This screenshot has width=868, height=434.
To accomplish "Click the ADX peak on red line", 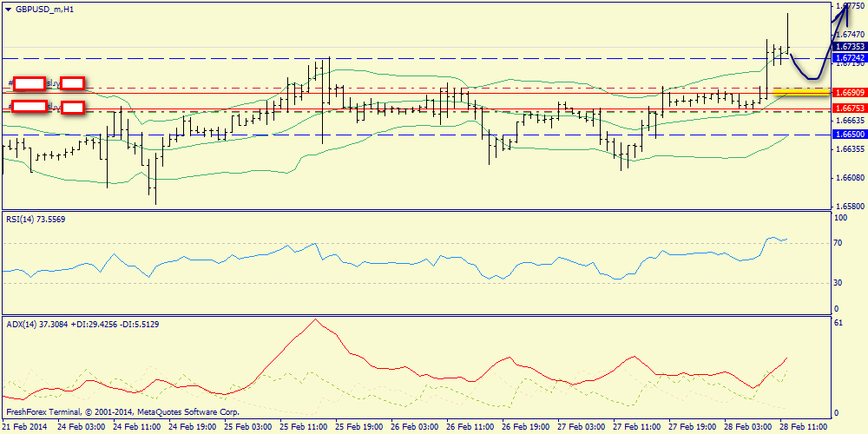I will 314,320.
